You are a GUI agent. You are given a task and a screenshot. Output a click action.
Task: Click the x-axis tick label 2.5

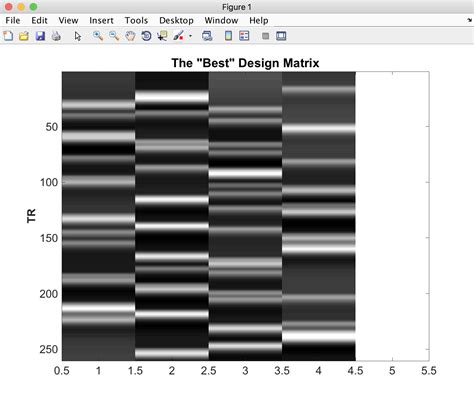tap(208, 371)
